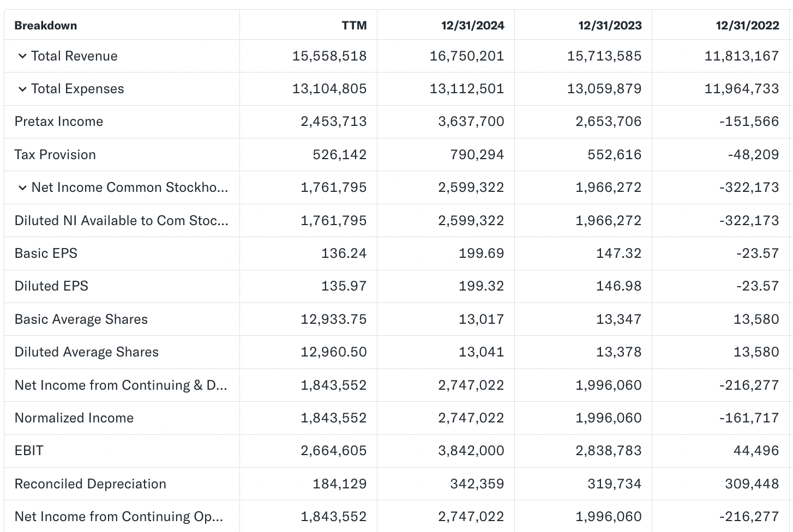The image size is (793, 532).
Task: Select the TTM column header
Action: (355, 26)
